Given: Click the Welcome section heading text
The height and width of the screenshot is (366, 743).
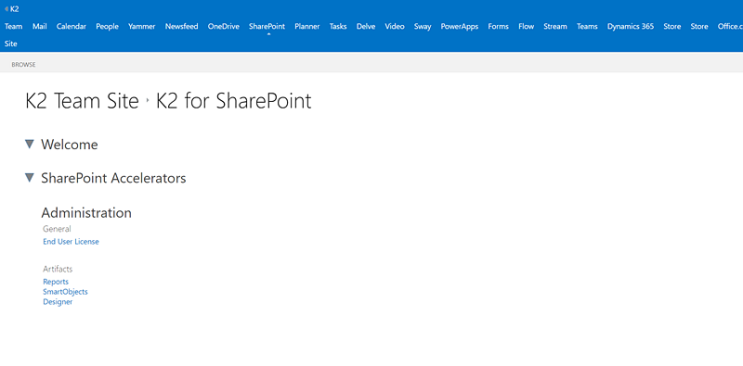Looking at the screenshot, I should click(x=70, y=144).
